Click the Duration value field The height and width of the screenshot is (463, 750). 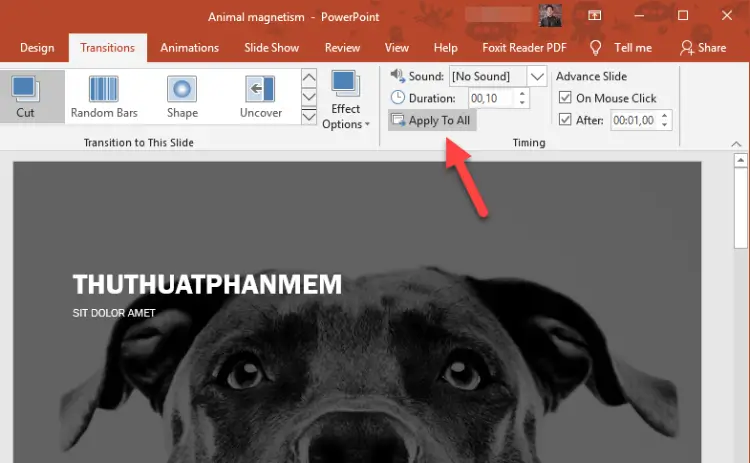pyautogui.click(x=491, y=98)
